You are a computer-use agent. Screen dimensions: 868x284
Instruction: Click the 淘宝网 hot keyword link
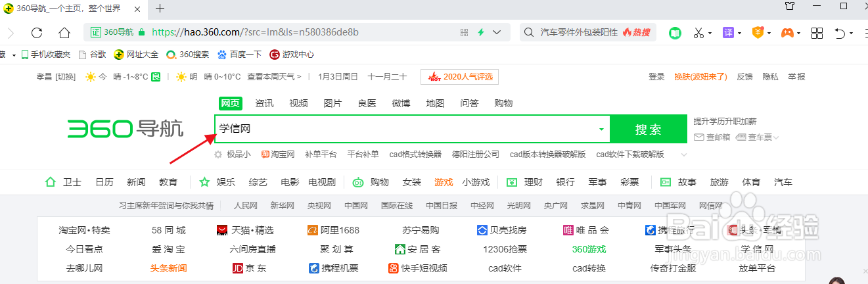click(278, 154)
